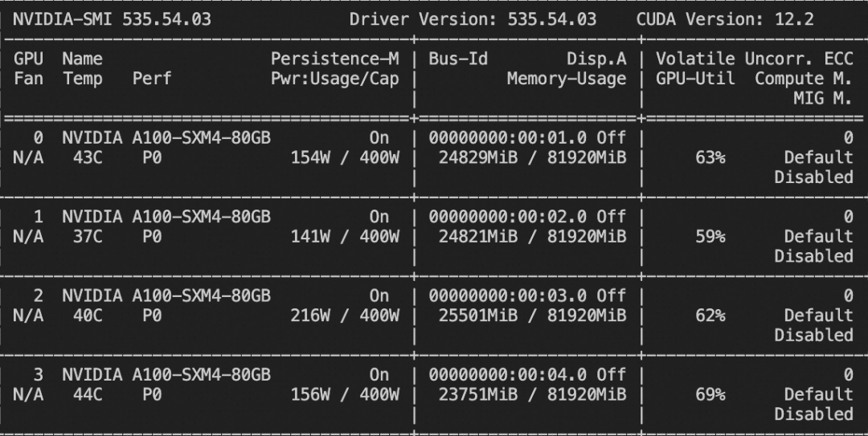
Task: Click the Driver Version 535.54.03 text
Action: [473, 19]
